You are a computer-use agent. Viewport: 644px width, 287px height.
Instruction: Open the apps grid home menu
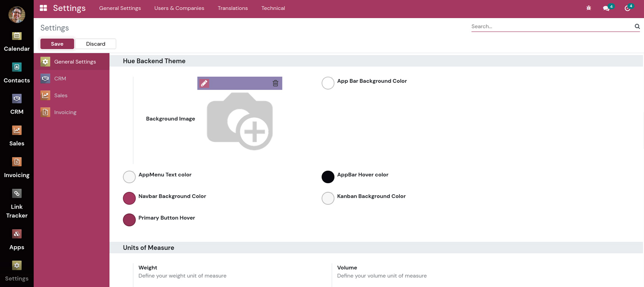pyautogui.click(x=43, y=8)
